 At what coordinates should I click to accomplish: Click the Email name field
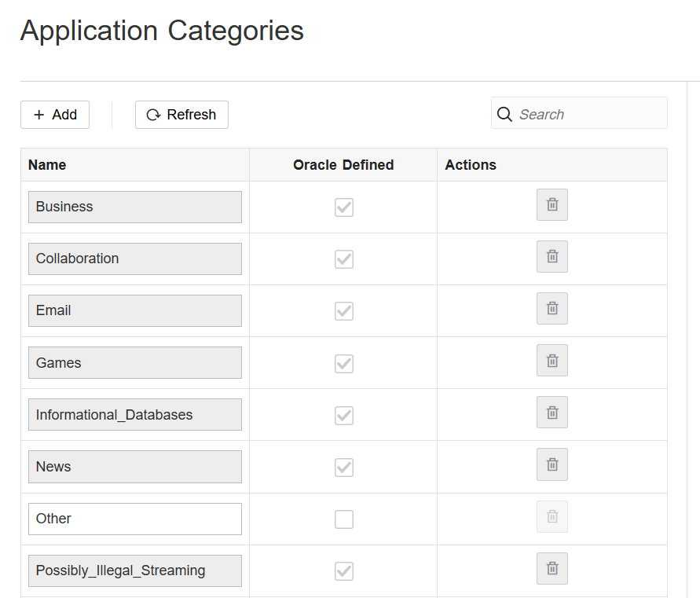tap(135, 310)
